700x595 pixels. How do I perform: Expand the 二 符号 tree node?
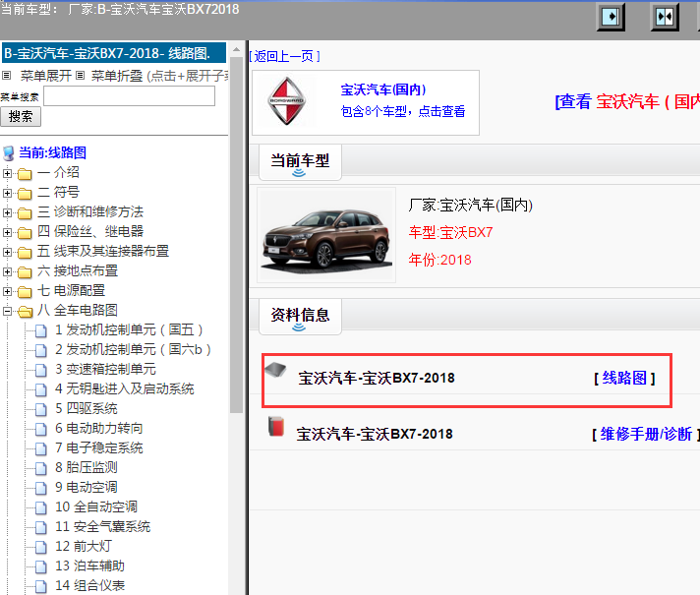click(x=7, y=193)
